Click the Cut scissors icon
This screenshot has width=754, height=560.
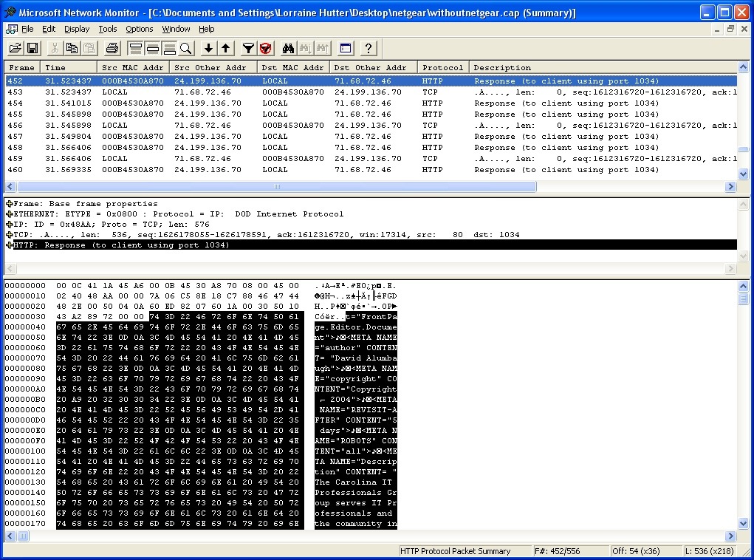coord(55,48)
